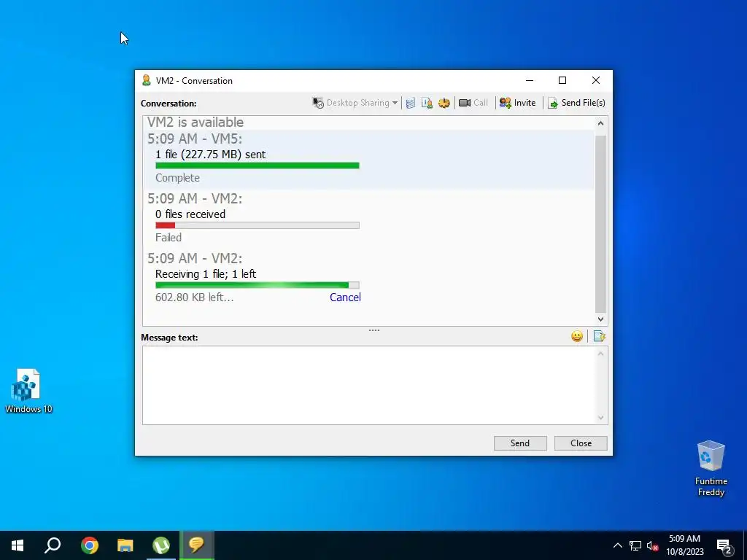
Task: Click the receiving file progress bar
Action: [258, 285]
